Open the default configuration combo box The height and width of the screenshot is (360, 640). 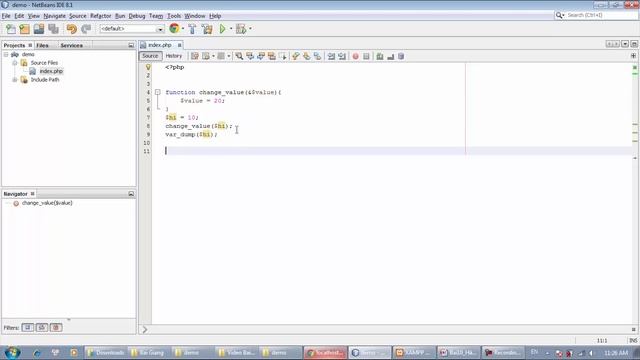(132, 29)
